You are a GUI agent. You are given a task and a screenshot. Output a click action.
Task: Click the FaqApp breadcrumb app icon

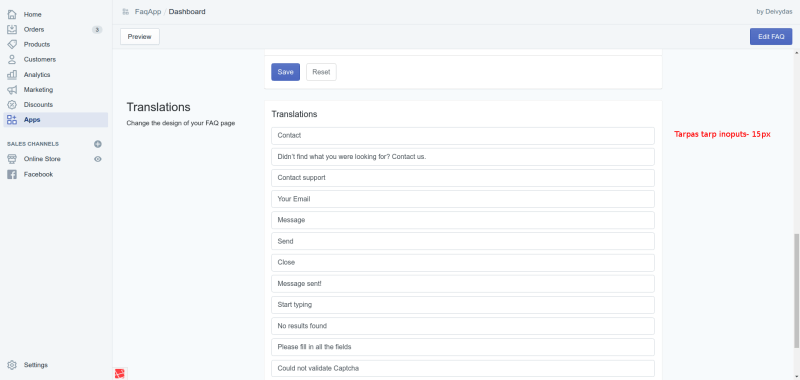coord(126,11)
